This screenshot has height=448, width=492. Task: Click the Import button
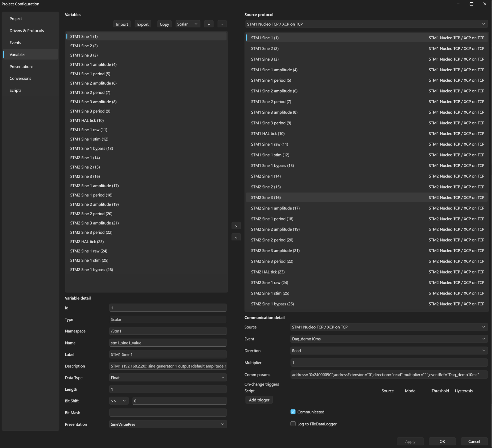click(122, 24)
